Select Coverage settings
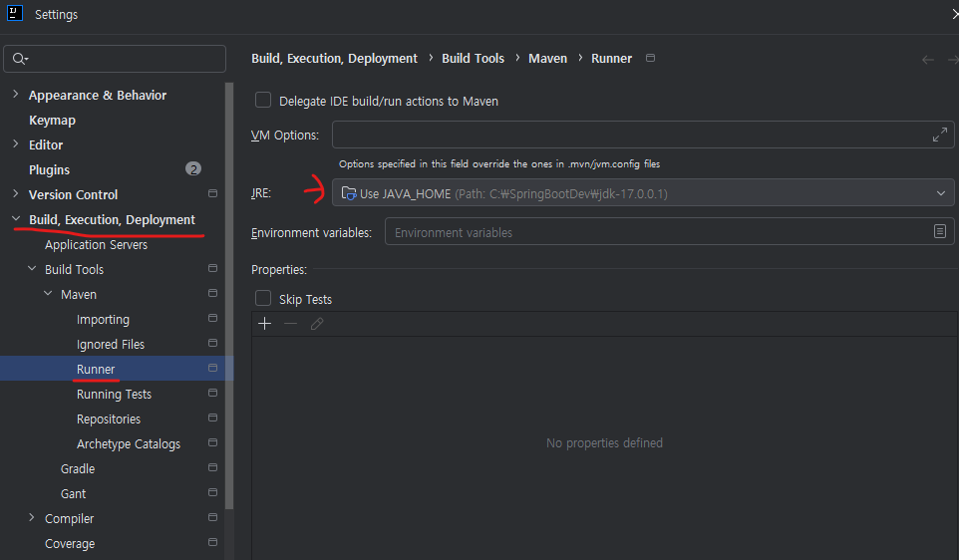This screenshot has width=959, height=560. click(x=70, y=543)
